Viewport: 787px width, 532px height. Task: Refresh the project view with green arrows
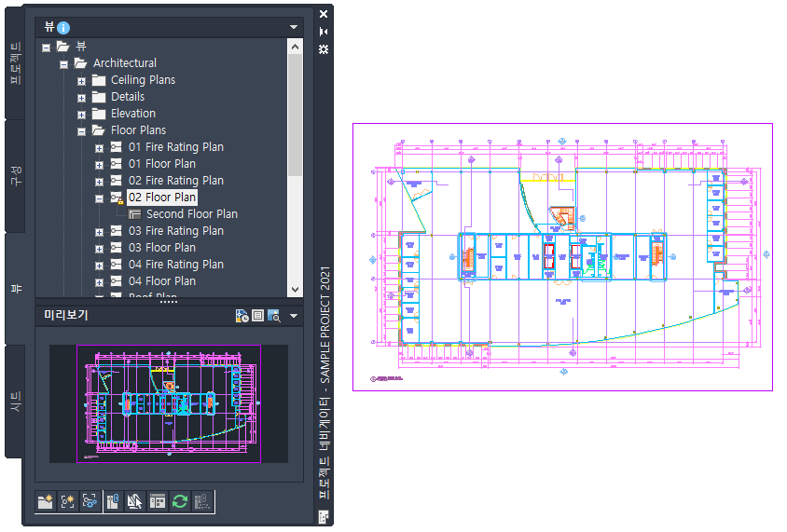(x=180, y=501)
